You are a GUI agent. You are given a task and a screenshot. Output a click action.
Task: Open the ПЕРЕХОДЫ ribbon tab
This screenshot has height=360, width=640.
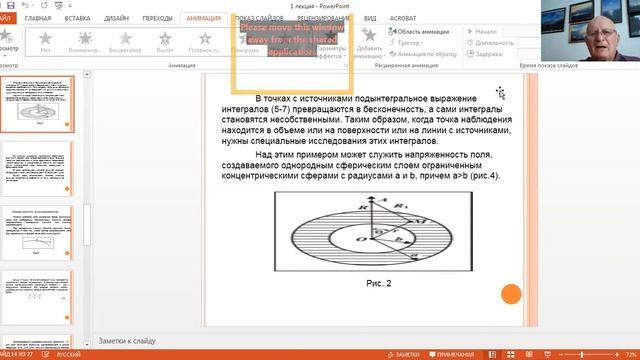[x=158, y=18]
